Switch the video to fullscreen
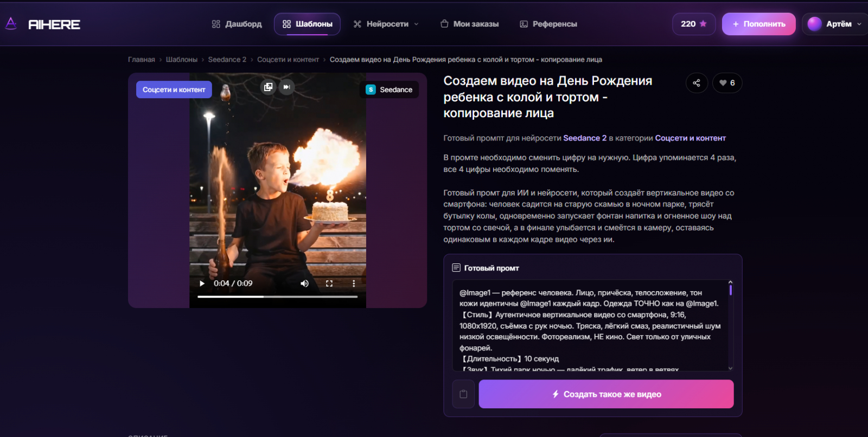This screenshot has width=868, height=437. pos(329,284)
